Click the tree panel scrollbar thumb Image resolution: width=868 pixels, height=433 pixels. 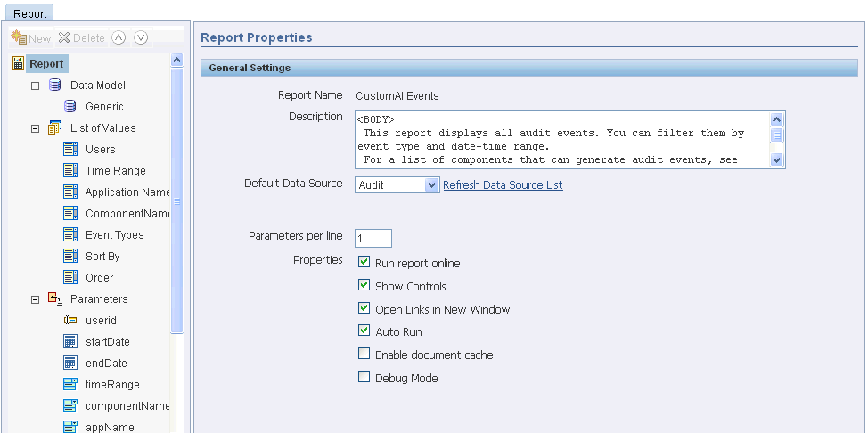[177, 201]
